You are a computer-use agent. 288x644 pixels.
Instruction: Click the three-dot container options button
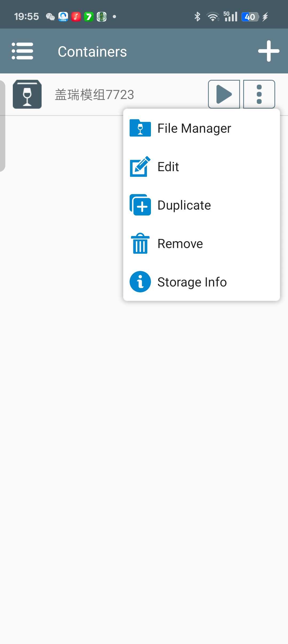coord(259,94)
